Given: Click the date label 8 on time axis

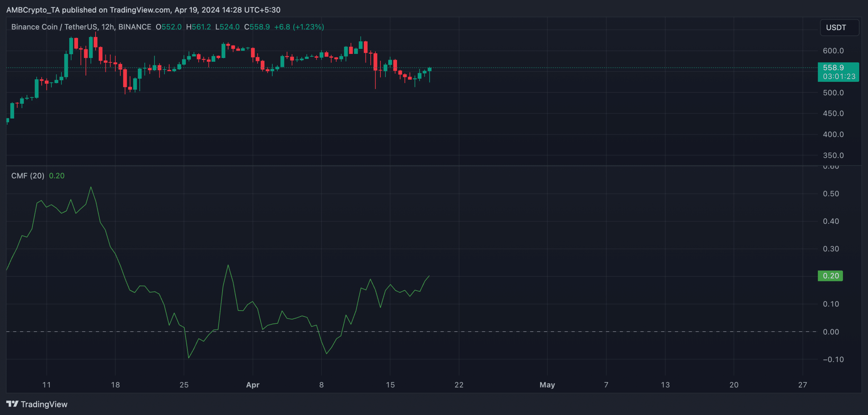Looking at the screenshot, I should (x=321, y=385).
